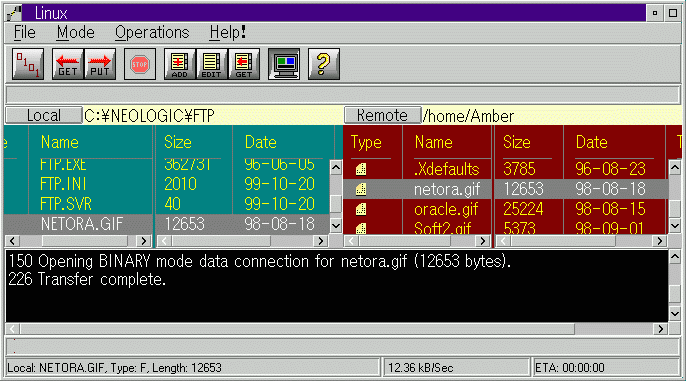Open the Help! menu

coord(228,32)
